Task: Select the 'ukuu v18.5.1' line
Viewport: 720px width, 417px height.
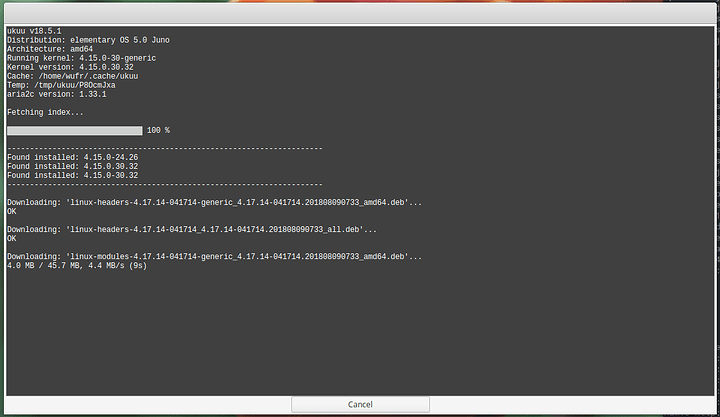Action: (34, 31)
